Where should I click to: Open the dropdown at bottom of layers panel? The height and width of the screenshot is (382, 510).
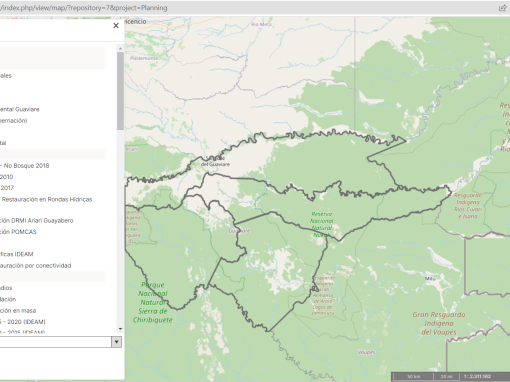tap(116, 342)
